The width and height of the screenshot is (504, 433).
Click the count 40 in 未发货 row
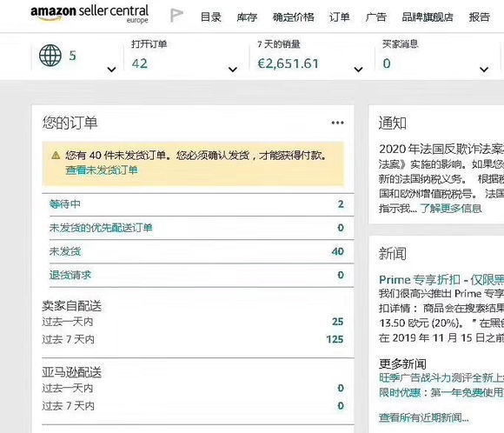[x=338, y=251]
